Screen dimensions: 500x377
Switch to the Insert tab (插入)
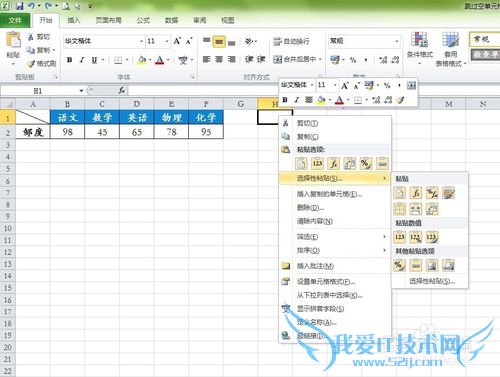point(74,20)
